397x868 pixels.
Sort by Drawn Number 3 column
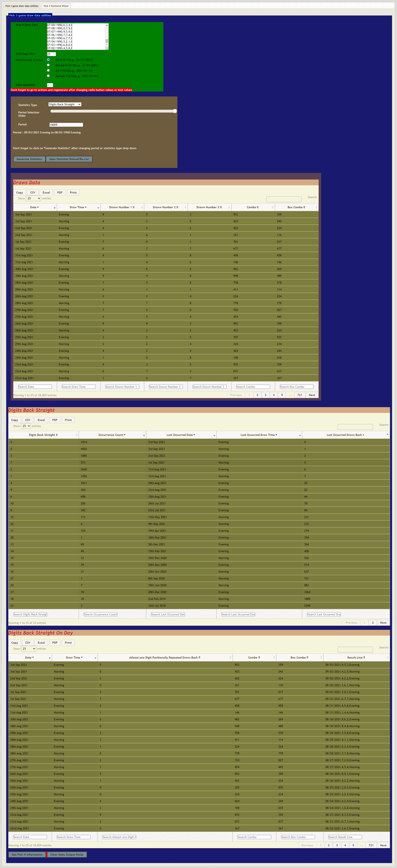(209, 207)
